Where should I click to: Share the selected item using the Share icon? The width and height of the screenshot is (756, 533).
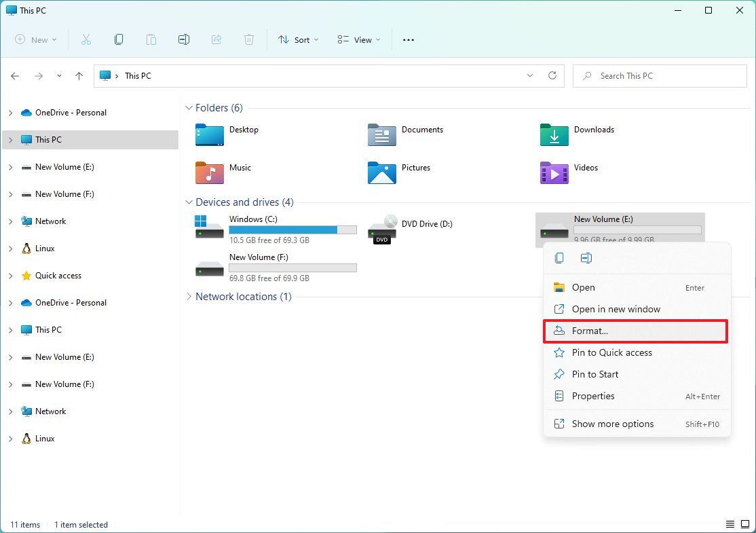tap(216, 39)
